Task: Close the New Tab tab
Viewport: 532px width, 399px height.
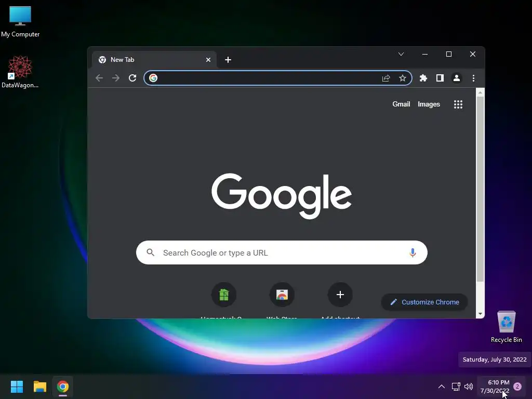Action: [x=208, y=60]
